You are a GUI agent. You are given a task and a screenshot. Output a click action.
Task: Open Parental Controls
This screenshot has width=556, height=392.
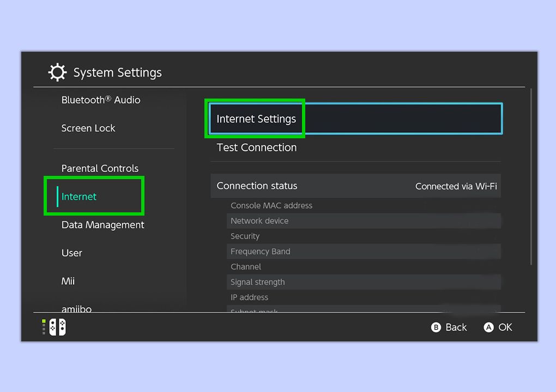[100, 168]
